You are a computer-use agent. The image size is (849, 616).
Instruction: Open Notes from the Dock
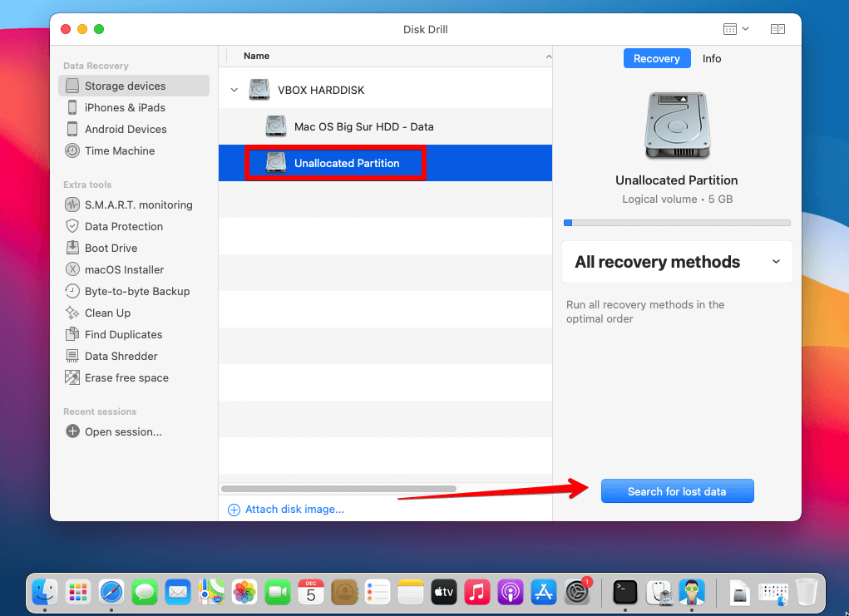(411, 592)
